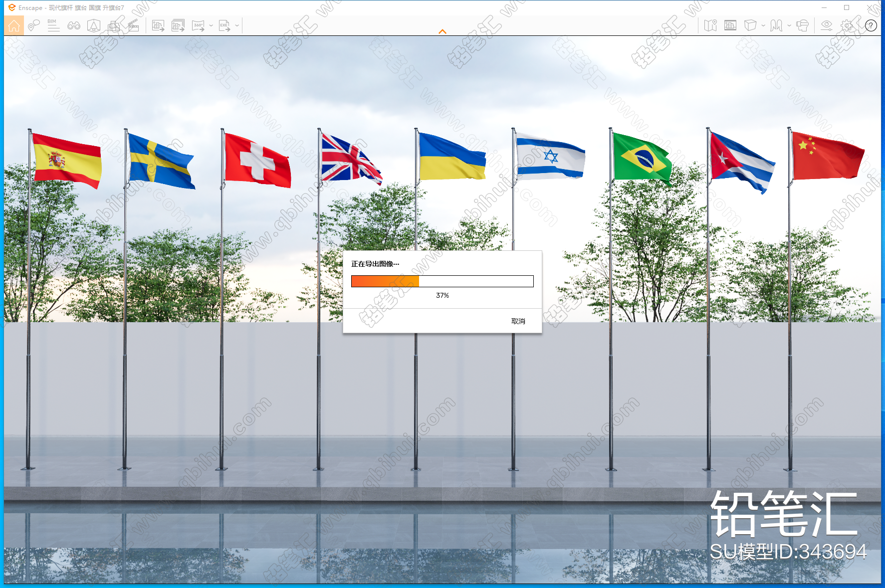Click the EXE standalone export icon

pyautogui.click(x=224, y=25)
